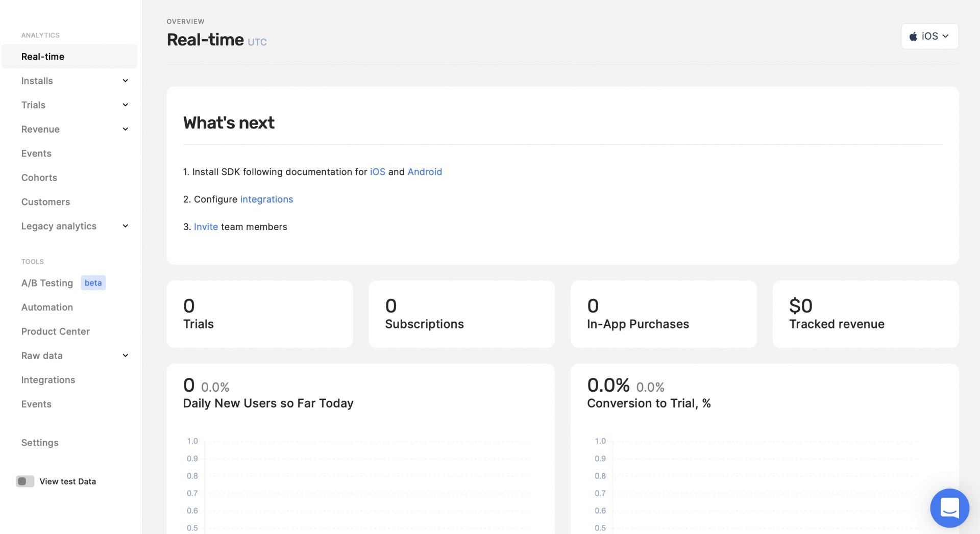Open A/B Testing with the beta badge
Image resolution: width=980 pixels, height=534 pixels.
pos(47,283)
